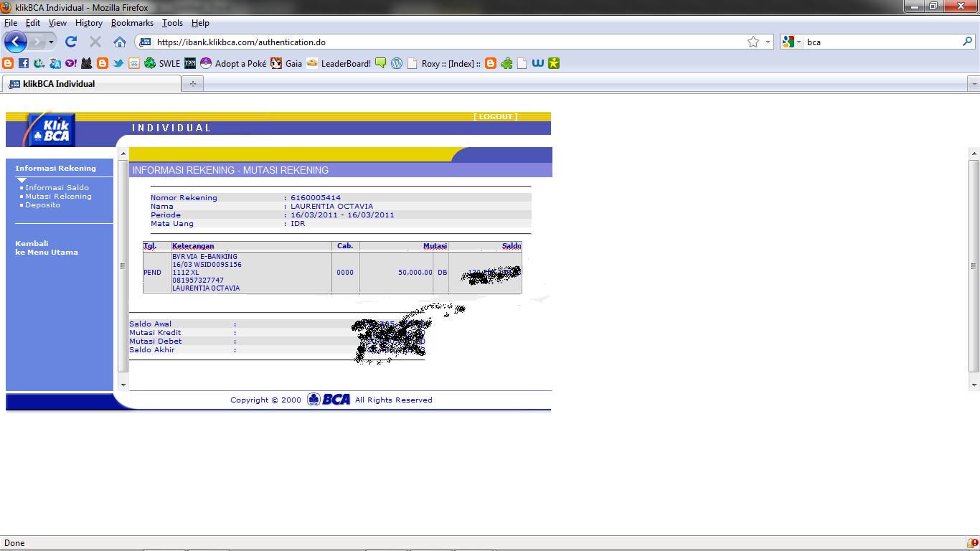Open the list all tabs dropdown

tap(974, 84)
